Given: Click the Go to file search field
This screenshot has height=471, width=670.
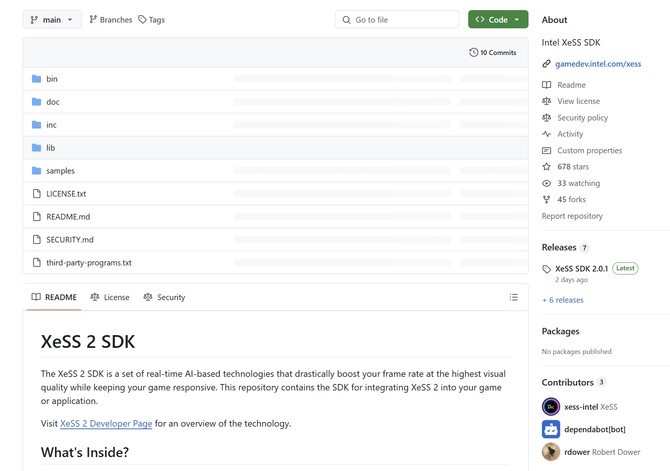Looking at the screenshot, I should click(397, 20).
